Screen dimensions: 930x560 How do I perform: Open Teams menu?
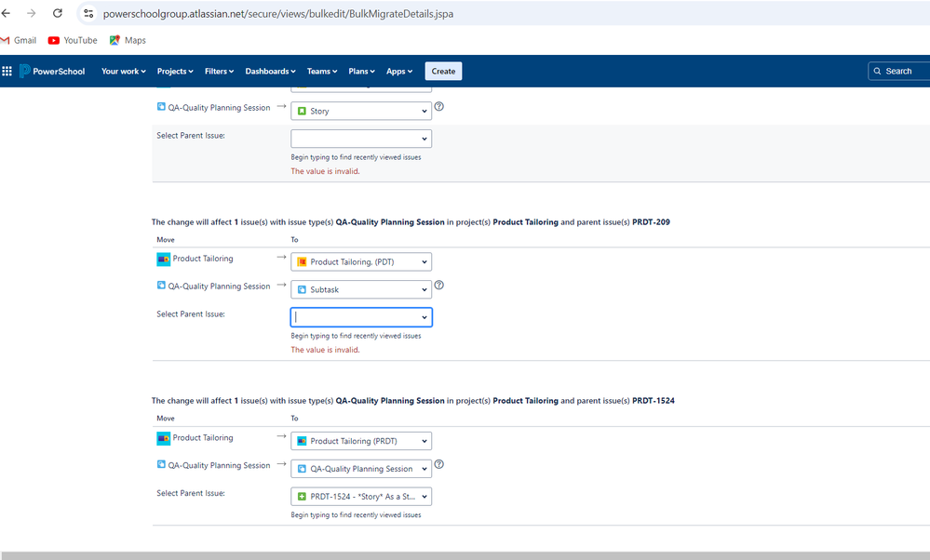pos(322,71)
